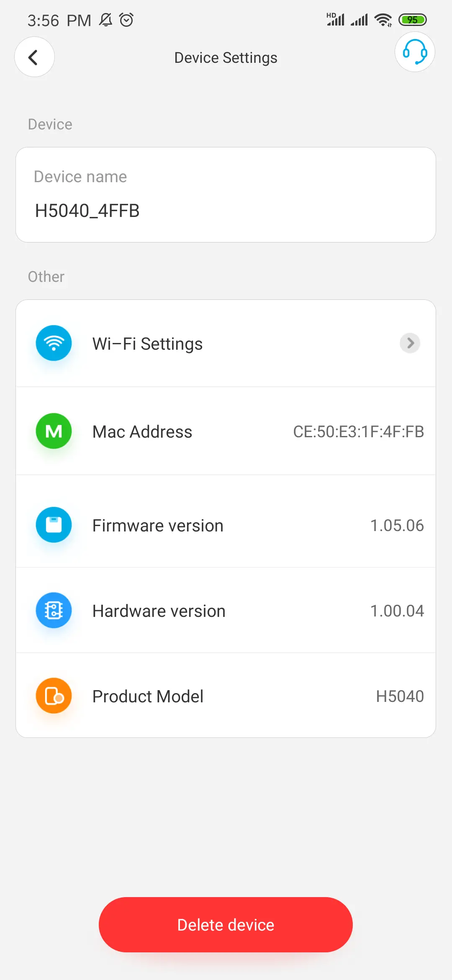The width and height of the screenshot is (452, 980).
Task: Select the hardware version value 1.00.04
Action: tap(397, 610)
